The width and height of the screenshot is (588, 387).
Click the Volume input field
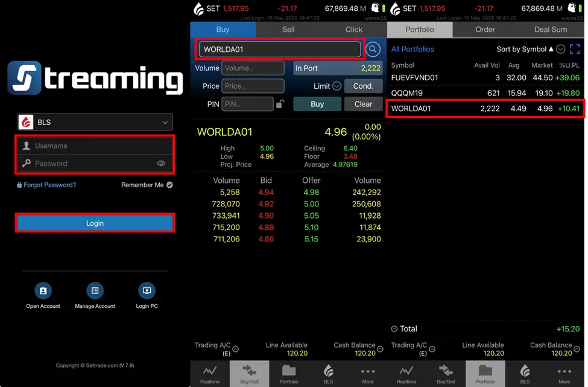tap(253, 68)
